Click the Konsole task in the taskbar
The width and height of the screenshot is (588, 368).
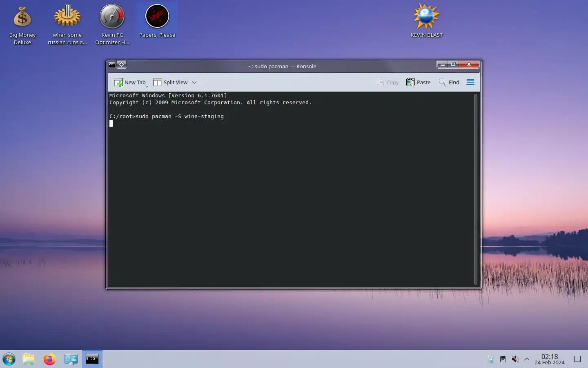click(x=92, y=359)
